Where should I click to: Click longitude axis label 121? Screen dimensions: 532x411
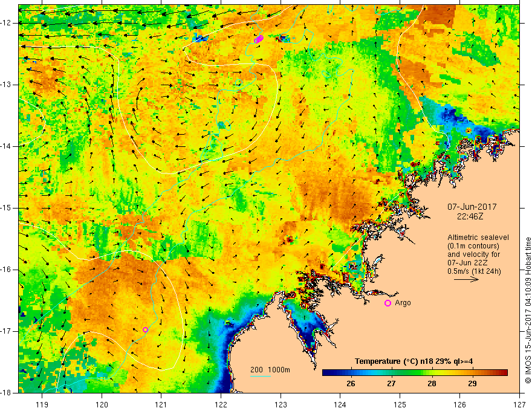click(x=161, y=404)
